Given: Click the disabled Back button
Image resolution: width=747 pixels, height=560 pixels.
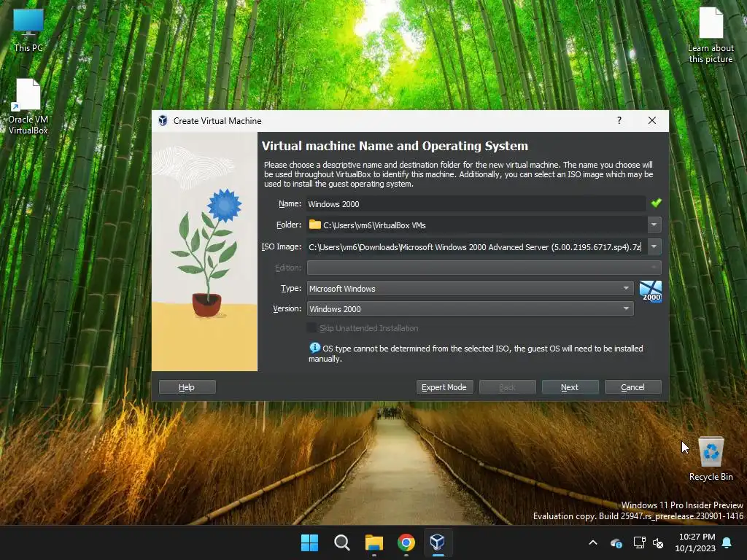Looking at the screenshot, I should (x=508, y=387).
